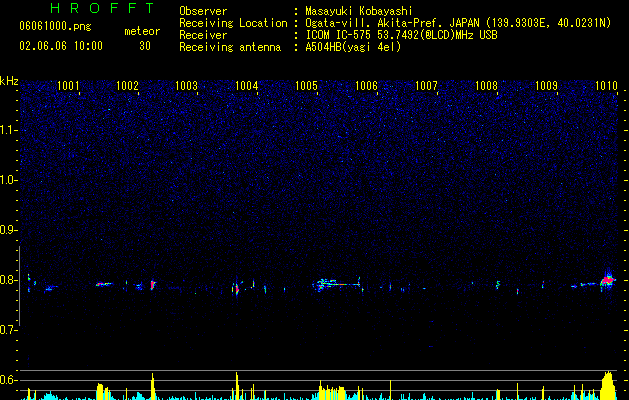The height and width of the screenshot is (400, 629).
Task: Click the 0.6 kHz axis label
Action: tap(9, 380)
